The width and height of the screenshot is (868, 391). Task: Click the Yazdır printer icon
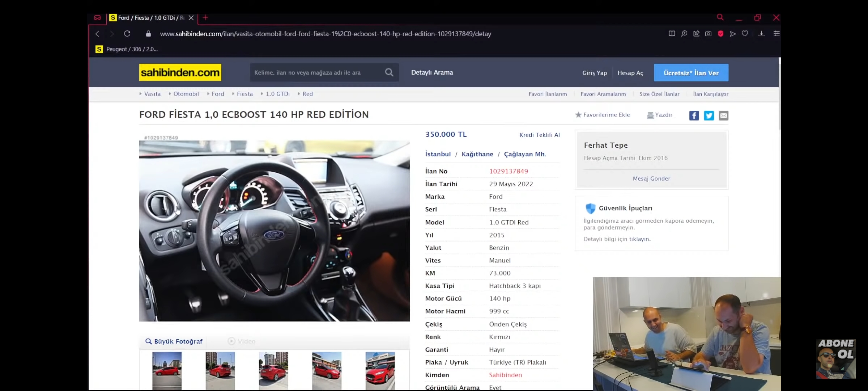point(650,115)
